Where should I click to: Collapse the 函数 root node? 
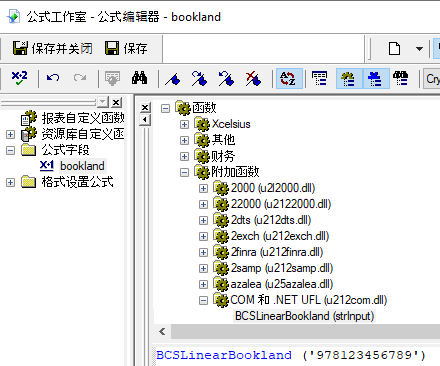coord(165,108)
